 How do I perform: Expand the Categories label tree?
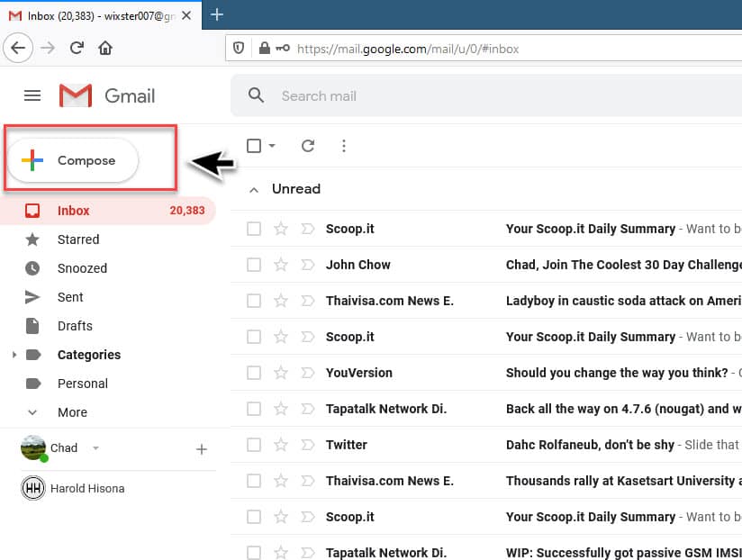coord(14,355)
